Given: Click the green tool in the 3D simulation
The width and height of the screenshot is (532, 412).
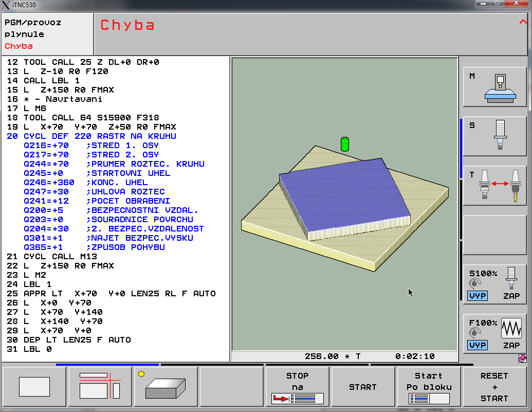Looking at the screenshot, I should [345, 144].
